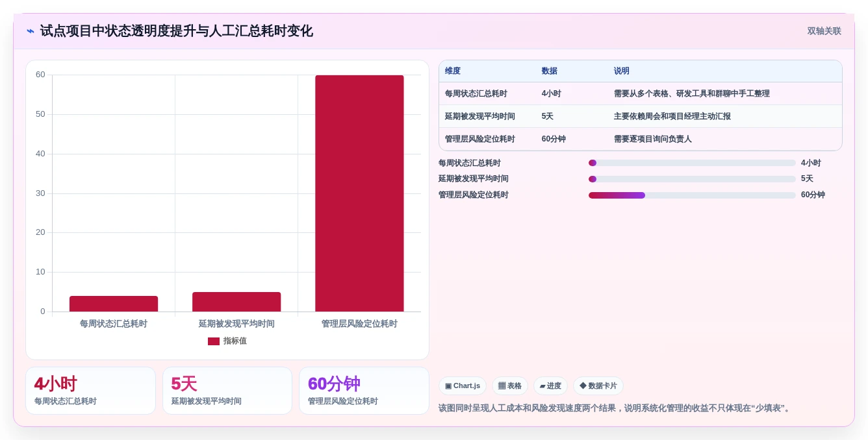Click the 延期被发现平均时间 progress bar

[692, 179]
